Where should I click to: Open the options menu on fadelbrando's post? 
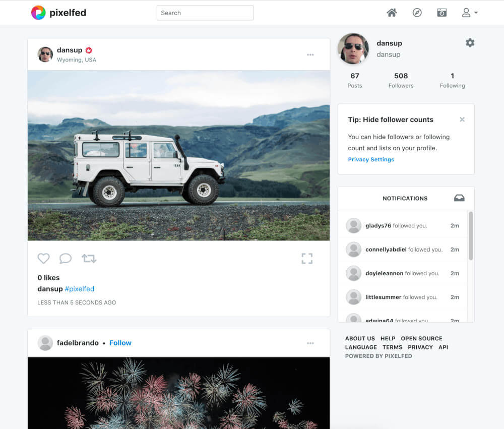[x=310, y=343]
